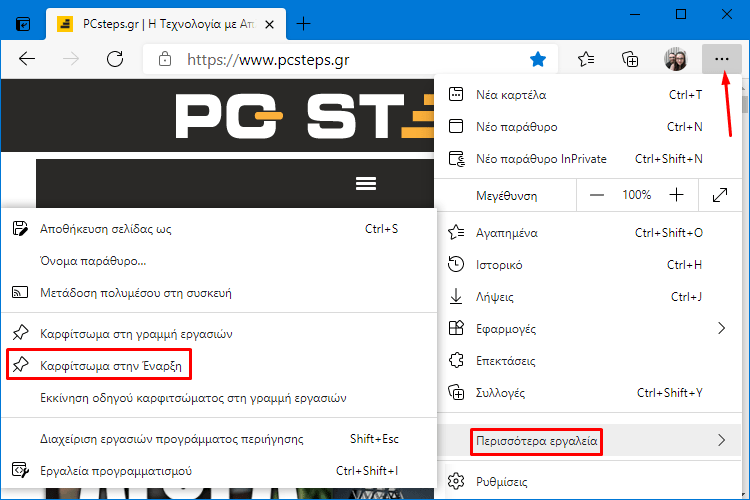Open Ιστορικό from the menu
The image size is (750, 500).
(587, 265)
